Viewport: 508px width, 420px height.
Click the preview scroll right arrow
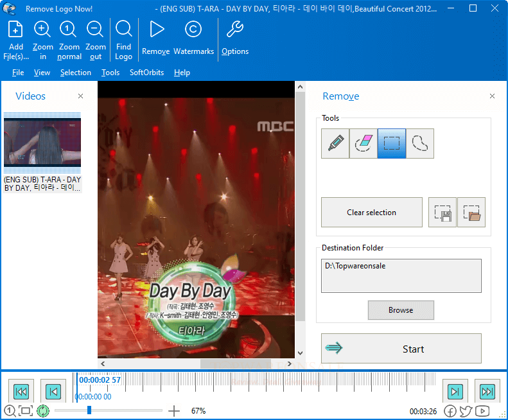[290, 363]
